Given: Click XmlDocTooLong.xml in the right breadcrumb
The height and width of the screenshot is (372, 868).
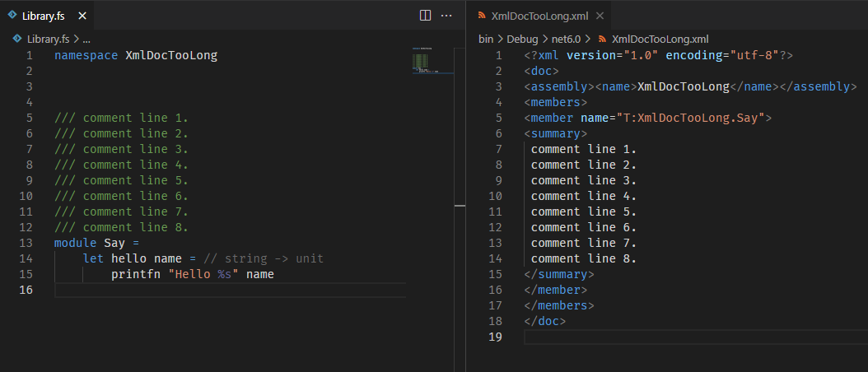Looking at the screenshot, I should coord(660,40).
